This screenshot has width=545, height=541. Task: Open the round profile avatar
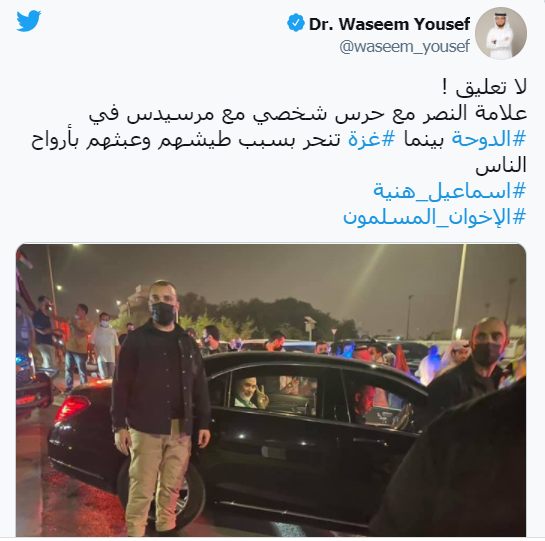point(501,33)
